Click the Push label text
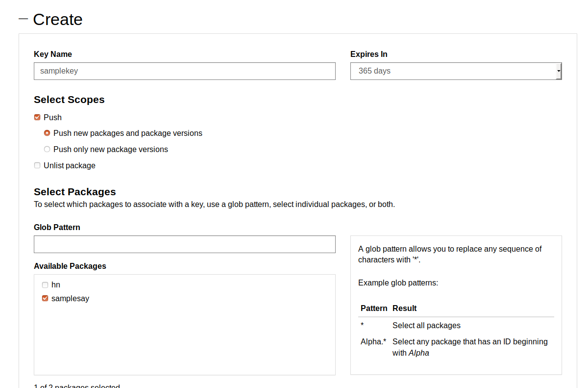 [52, 117]
